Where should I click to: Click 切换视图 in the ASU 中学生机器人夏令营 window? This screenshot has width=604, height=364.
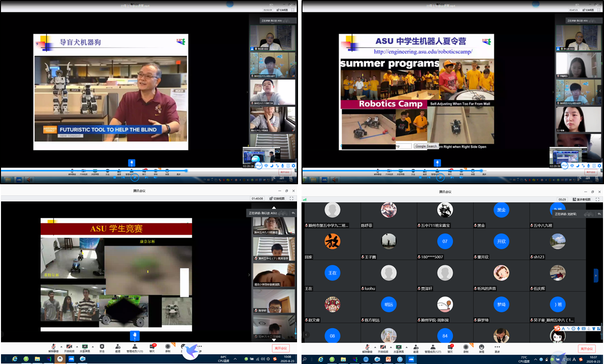tap(588, 10)
